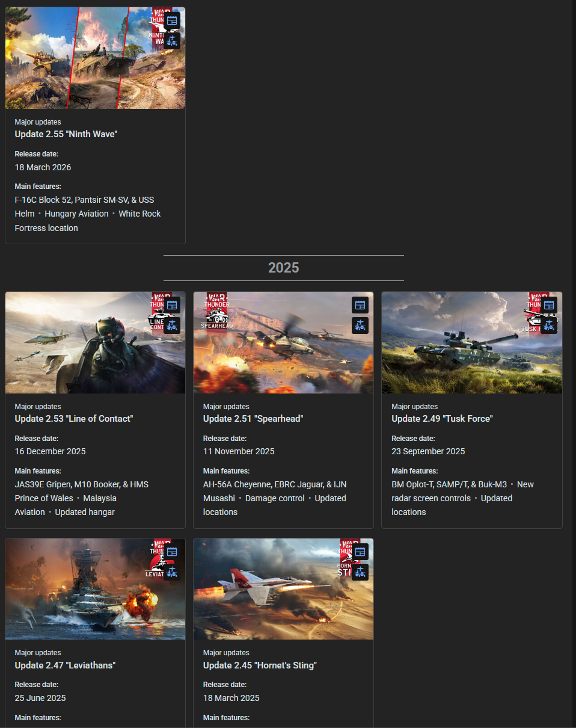Screen dimensions: 576x728
Task: Open the Line of Contact changelog icon
Action: [x=172, y=305]
